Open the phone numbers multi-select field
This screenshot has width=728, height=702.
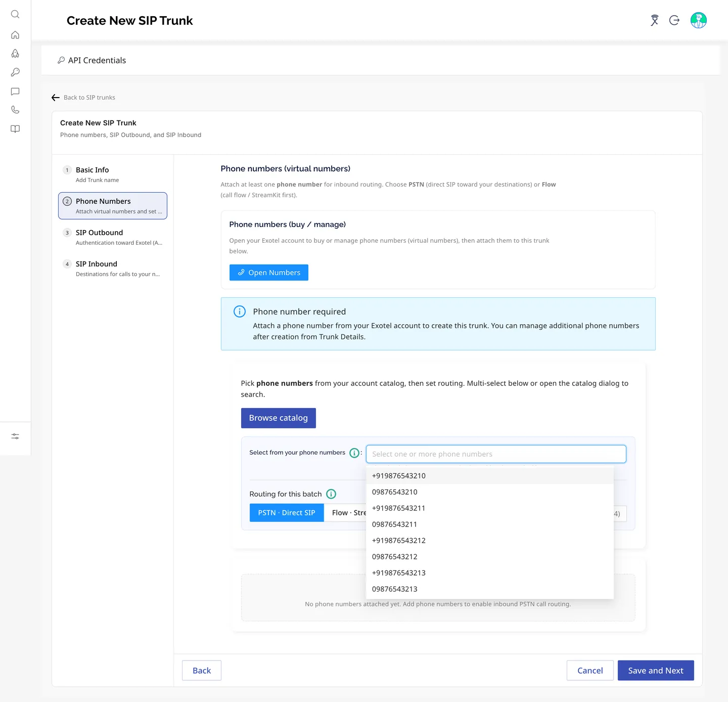[x=496, y=454]
